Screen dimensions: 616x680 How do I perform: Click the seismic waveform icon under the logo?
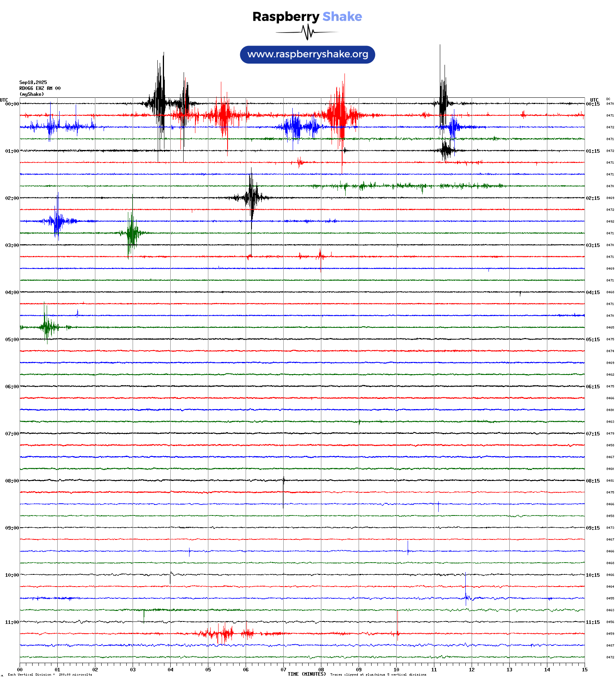tap(307, 32)
